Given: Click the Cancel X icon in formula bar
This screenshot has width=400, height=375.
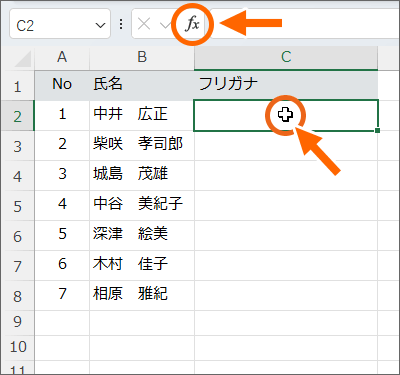Looking at the screenshot, I should (144, 24).
